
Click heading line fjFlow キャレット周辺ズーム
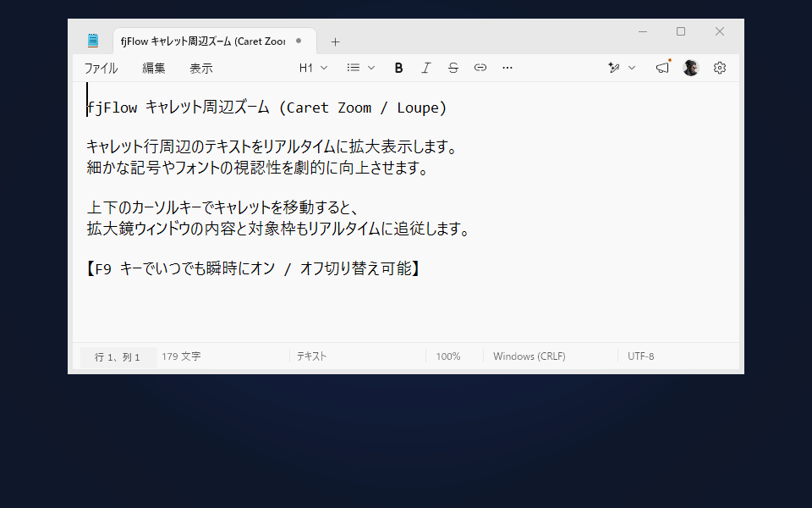click(266, 108)
